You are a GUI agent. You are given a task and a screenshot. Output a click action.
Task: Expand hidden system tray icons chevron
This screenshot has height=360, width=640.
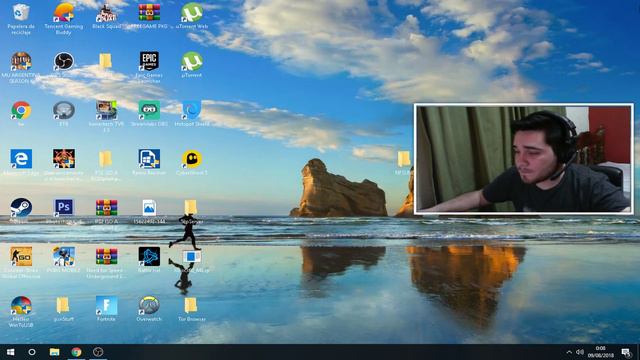click(x=569, y=352)
